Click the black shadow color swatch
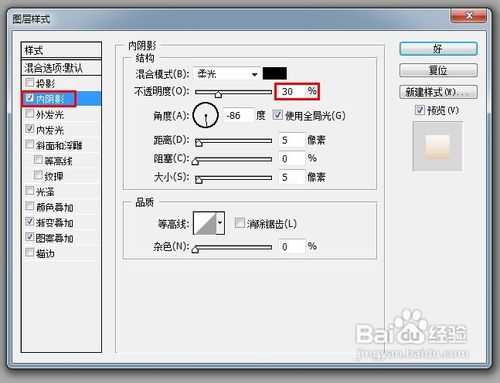Viewport: 500px width, 383px height. pos(275,73)
